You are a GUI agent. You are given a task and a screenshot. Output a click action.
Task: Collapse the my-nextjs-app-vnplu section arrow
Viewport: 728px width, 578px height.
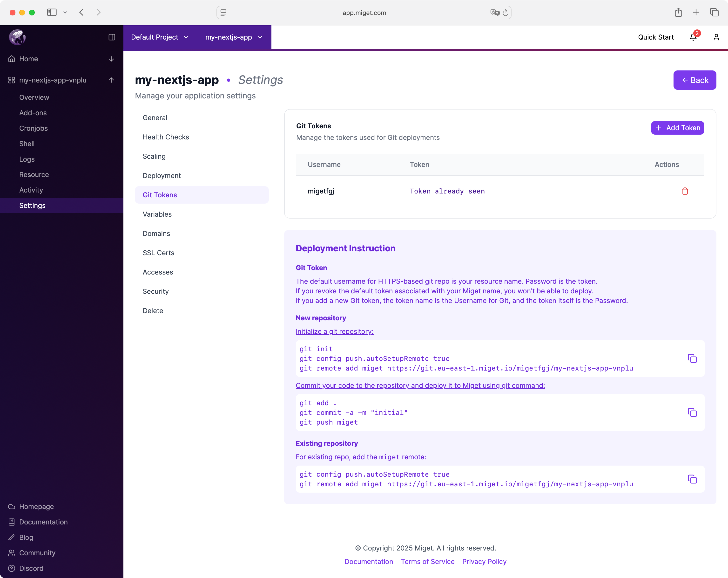click(111, 80)
